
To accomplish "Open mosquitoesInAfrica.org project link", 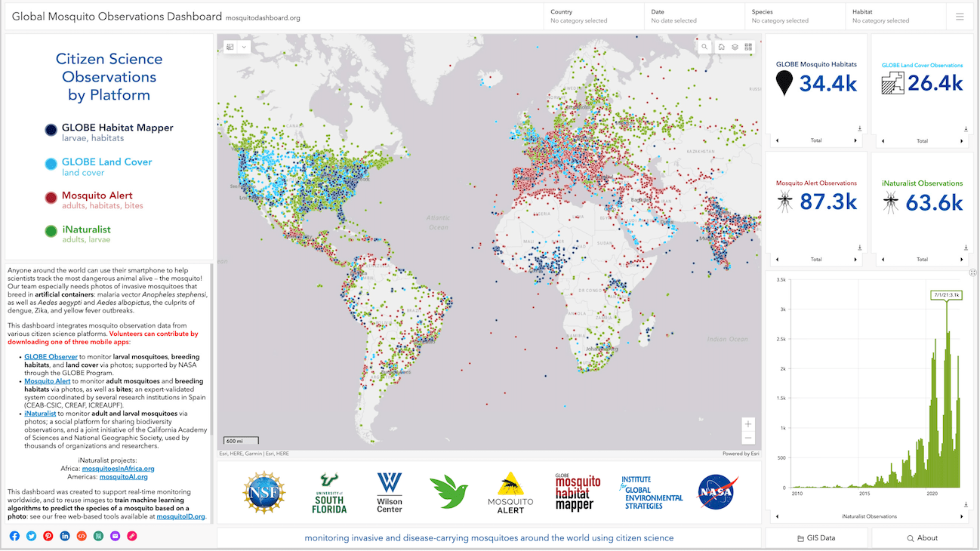I will [x=118, y=469].
